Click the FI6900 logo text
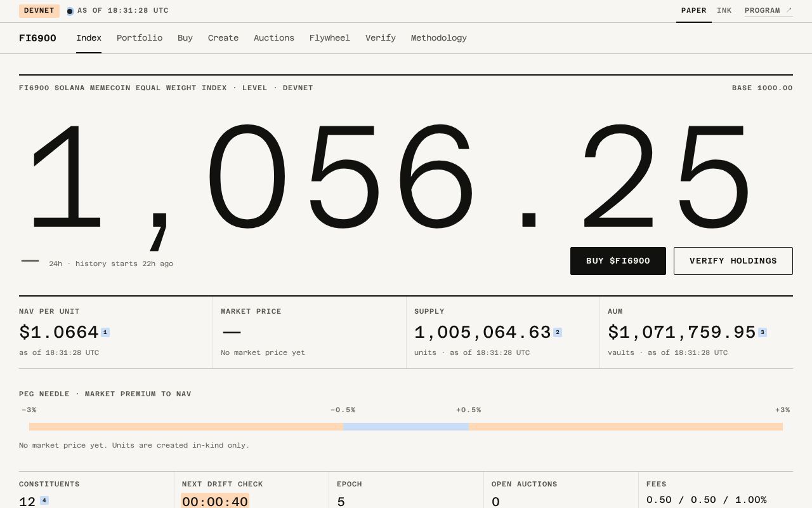The width and height of the screenshot is (812, 508). pyautogui.click(x=37, y=38)
